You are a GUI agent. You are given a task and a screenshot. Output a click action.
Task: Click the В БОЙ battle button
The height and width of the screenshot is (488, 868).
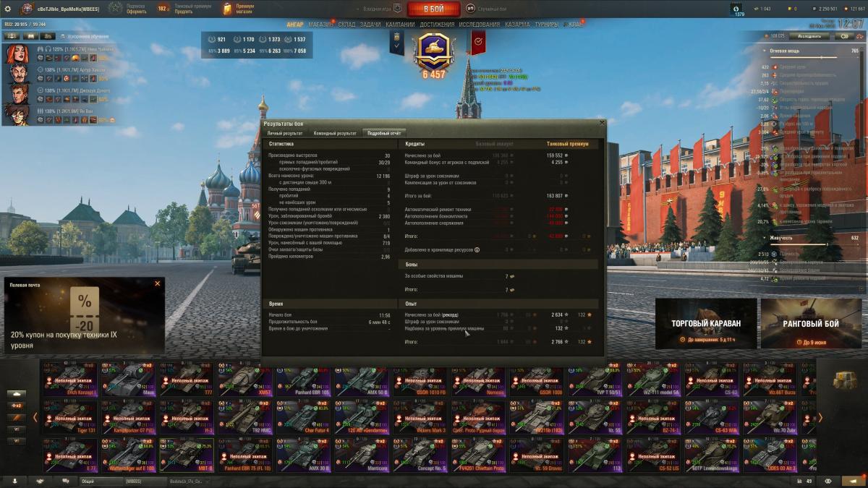pyautogui.click(x=434, y=9)
